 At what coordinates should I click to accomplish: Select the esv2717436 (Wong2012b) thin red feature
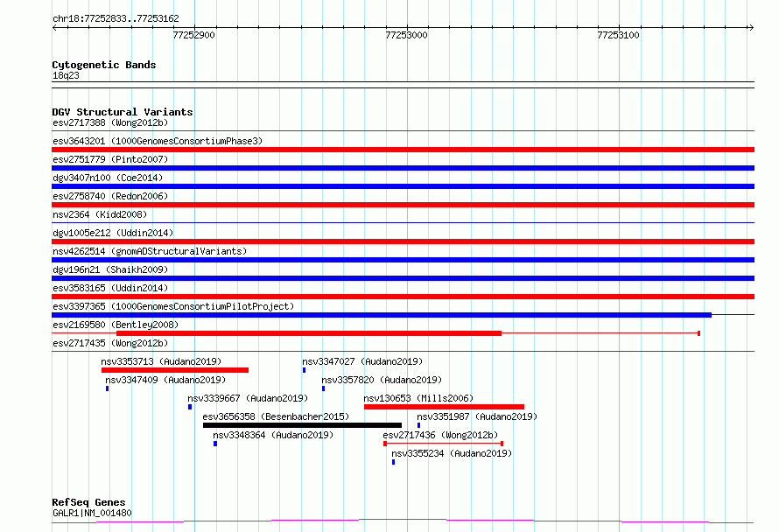click(444, 444)
